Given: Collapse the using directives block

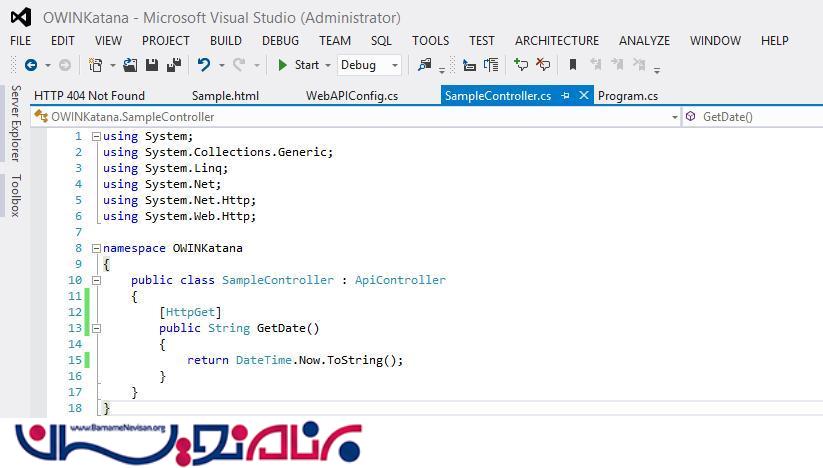Looking at the screenshot, I should (x=96, y=136).
